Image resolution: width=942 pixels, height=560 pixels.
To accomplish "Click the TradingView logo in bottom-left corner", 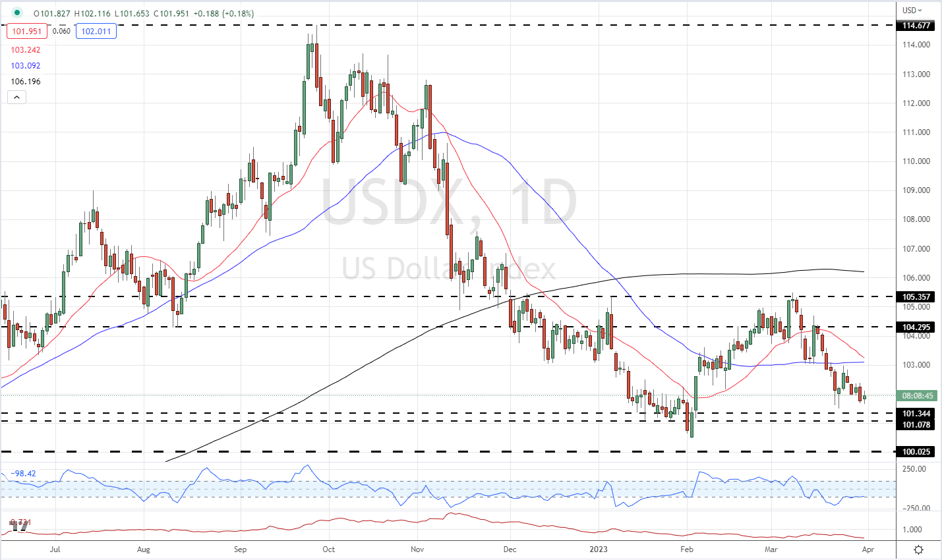I will [x=19, y=526].
